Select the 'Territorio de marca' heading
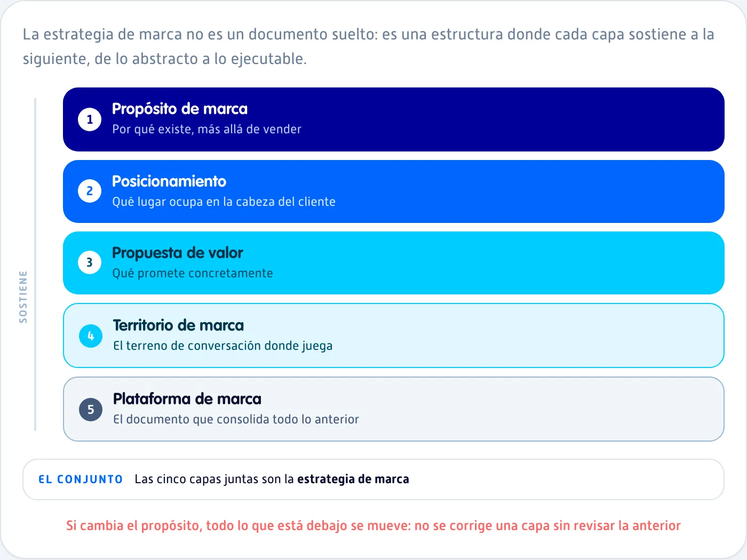 tap(178, 325)
